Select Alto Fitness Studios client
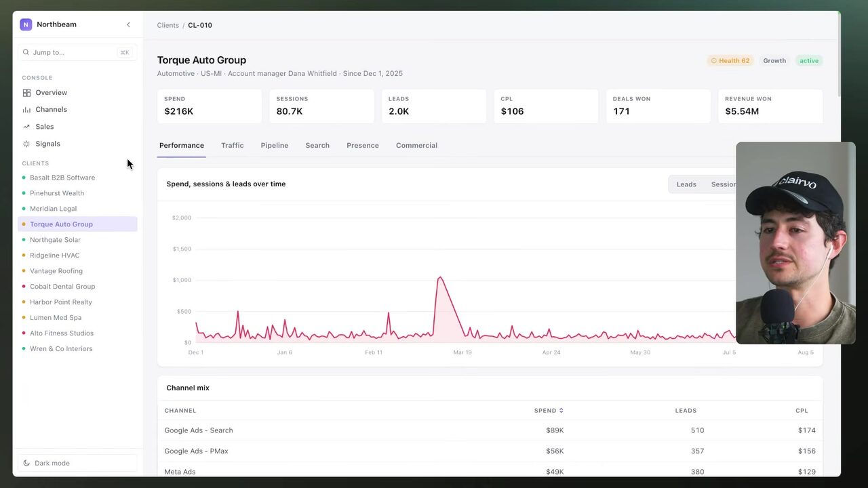This screenshot has height=488, width=868. [77, 333]
